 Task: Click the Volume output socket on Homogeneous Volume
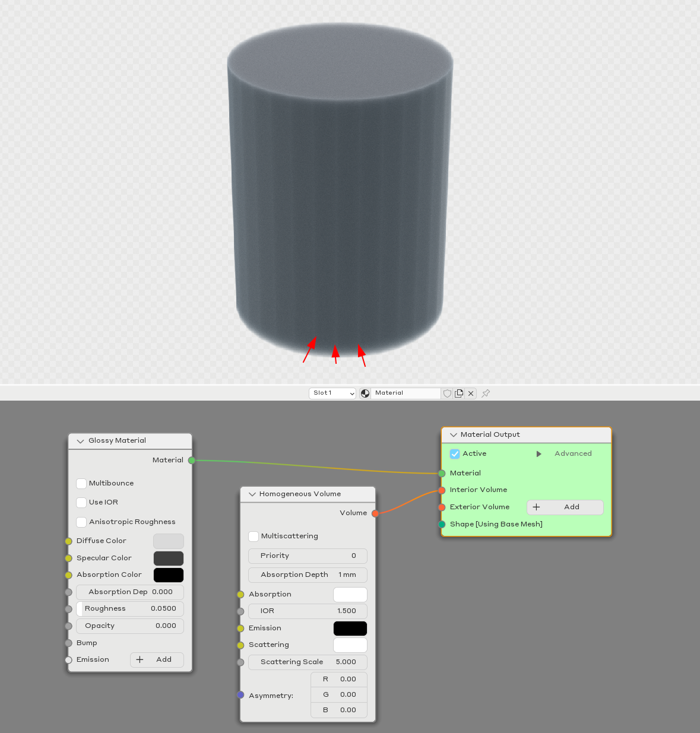coord(375,513)
